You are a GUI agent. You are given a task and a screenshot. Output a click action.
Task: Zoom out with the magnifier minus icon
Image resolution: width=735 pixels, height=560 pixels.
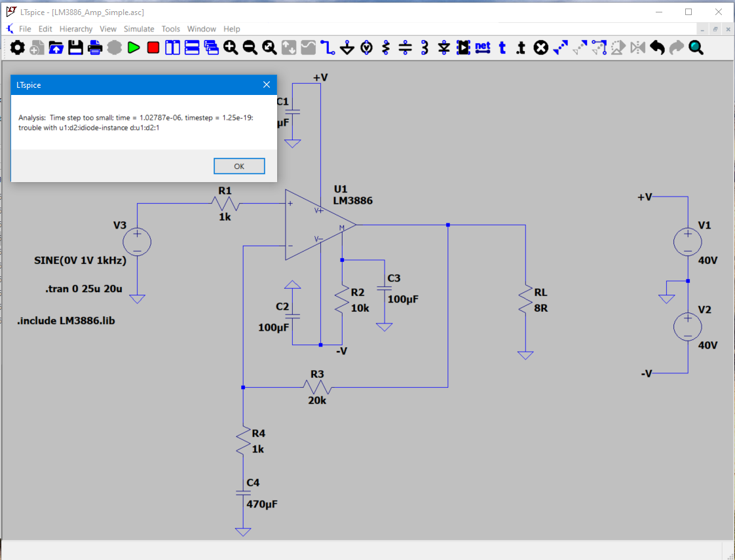coord(250,47)
